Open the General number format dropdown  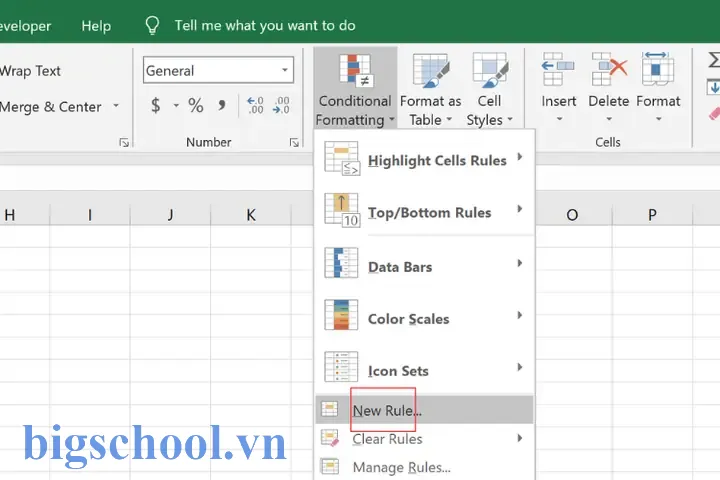285,70
